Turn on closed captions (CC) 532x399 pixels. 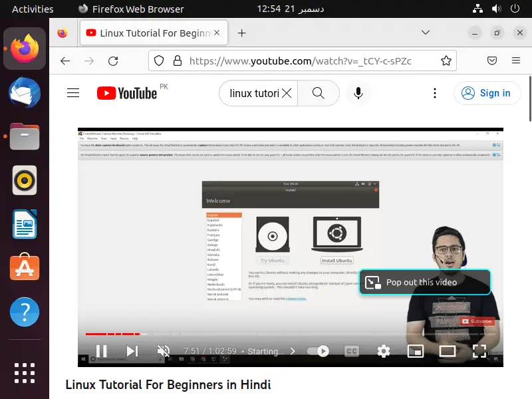point(352,351)
